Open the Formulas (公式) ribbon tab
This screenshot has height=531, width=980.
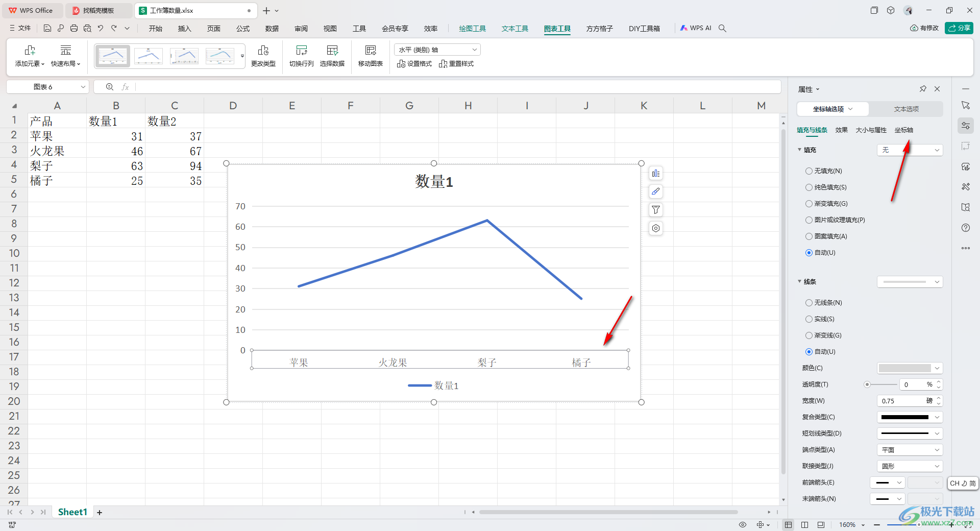243,29
